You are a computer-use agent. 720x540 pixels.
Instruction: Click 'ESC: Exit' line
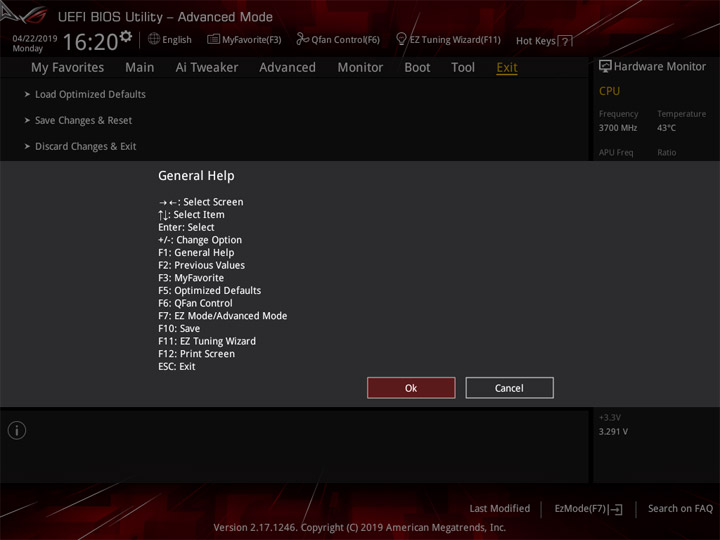click(177, 367)
